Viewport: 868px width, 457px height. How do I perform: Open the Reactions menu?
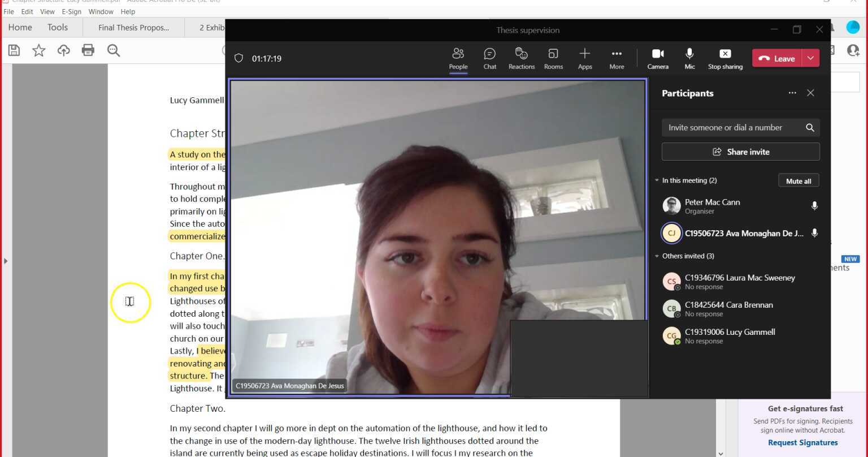coord(521,58)
